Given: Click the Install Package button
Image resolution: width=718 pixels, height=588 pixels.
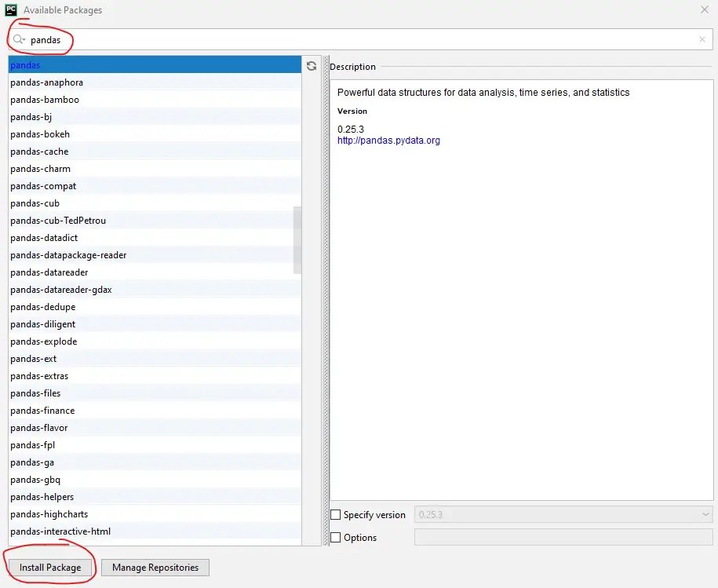Looking at the screenshot, I should click(50, 568).
